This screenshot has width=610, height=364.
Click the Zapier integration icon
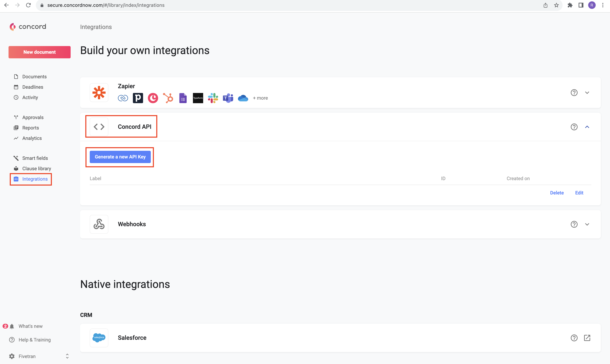[x=99, y=92]
